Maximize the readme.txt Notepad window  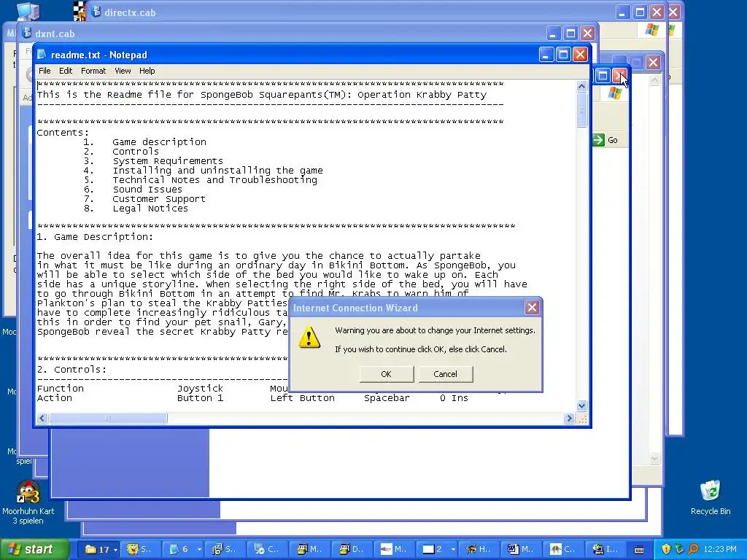pyautogui.click(x=563, y=54)
